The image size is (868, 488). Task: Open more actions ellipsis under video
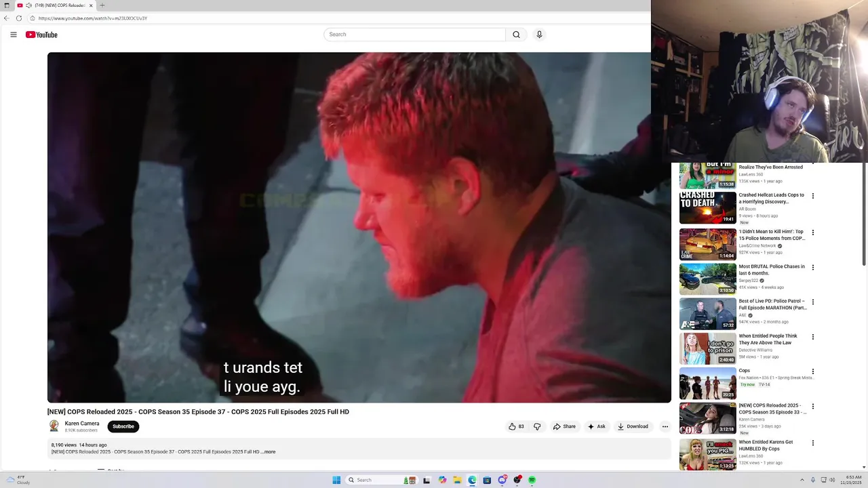tap(665, 426)
